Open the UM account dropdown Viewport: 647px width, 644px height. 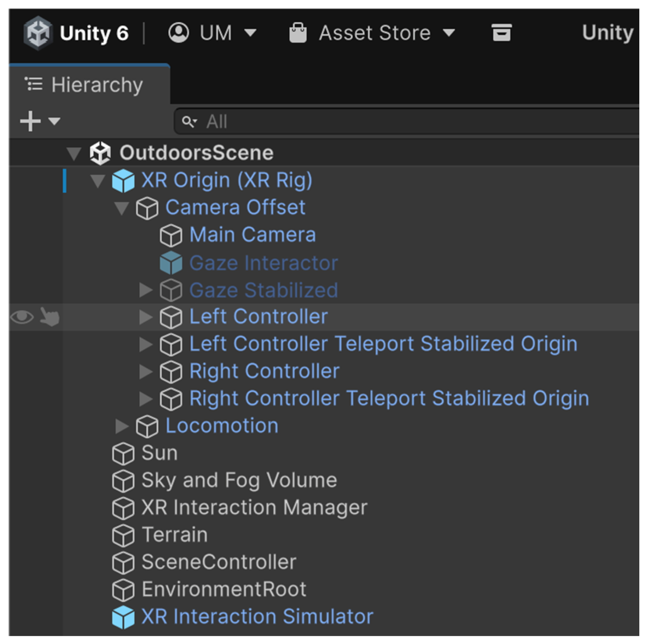click(x=212, y=33)
